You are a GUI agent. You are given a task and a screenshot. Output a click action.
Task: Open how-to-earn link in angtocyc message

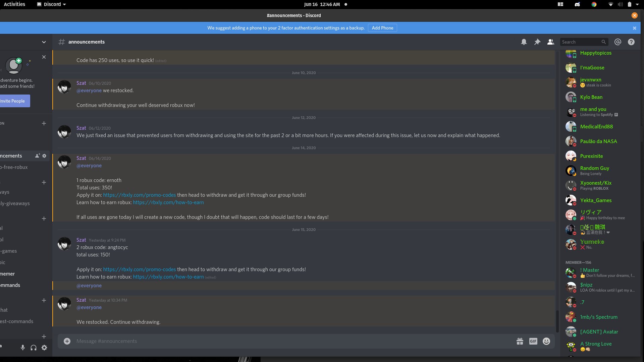168,277
